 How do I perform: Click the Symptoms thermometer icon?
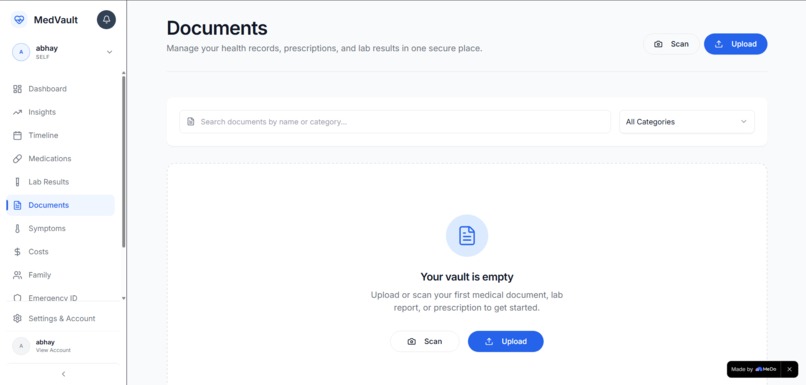tap(17, 228)
